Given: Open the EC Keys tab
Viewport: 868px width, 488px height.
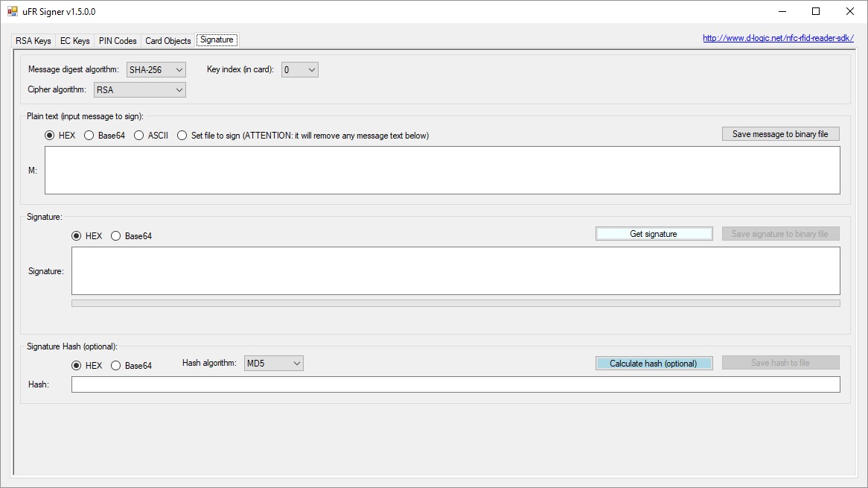Looking at the screenshot, I should pos(74,41).
